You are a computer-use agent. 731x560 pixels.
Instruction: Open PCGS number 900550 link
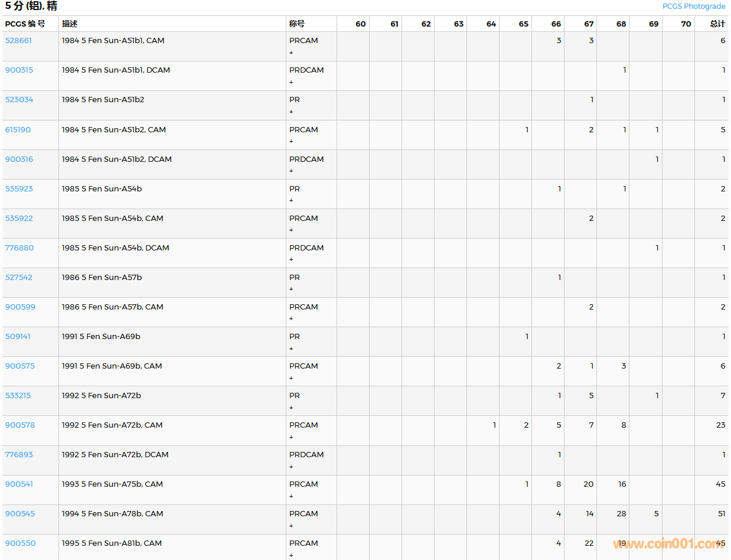(x=20, y=543)
